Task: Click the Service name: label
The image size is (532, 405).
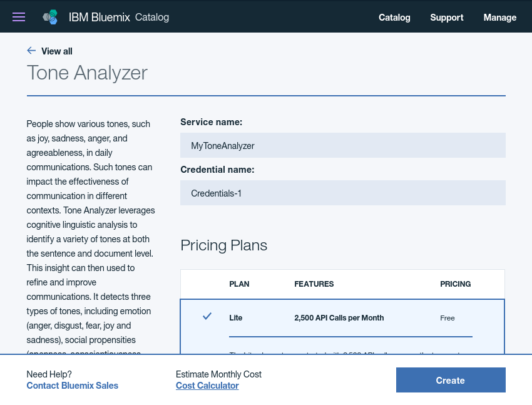Action: click(212, 122)
